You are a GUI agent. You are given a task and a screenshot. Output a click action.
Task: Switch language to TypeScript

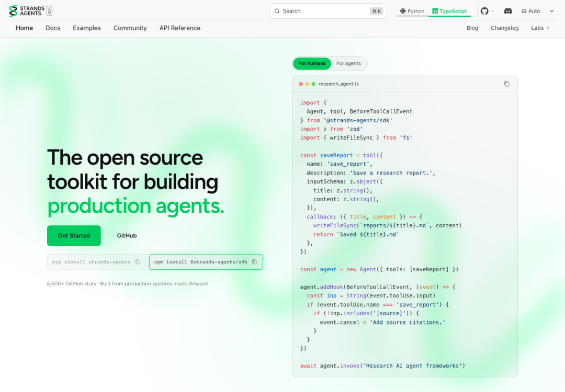[x=449, y=11]
